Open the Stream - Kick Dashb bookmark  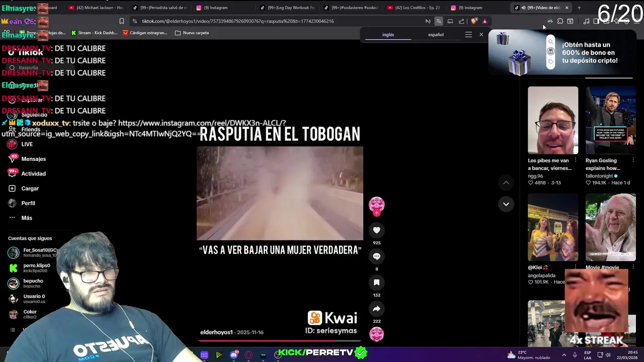point(94,33)
